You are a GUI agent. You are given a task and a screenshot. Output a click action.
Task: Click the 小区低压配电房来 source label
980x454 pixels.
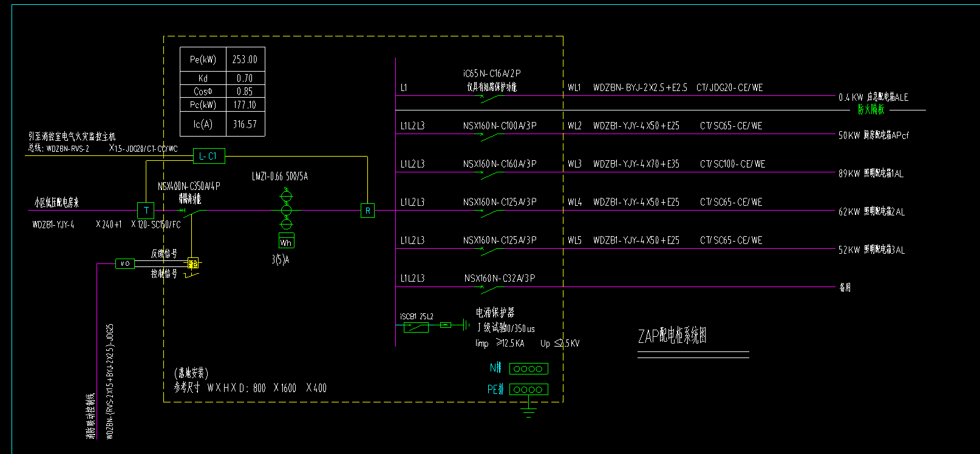click(x=56, y=202)
